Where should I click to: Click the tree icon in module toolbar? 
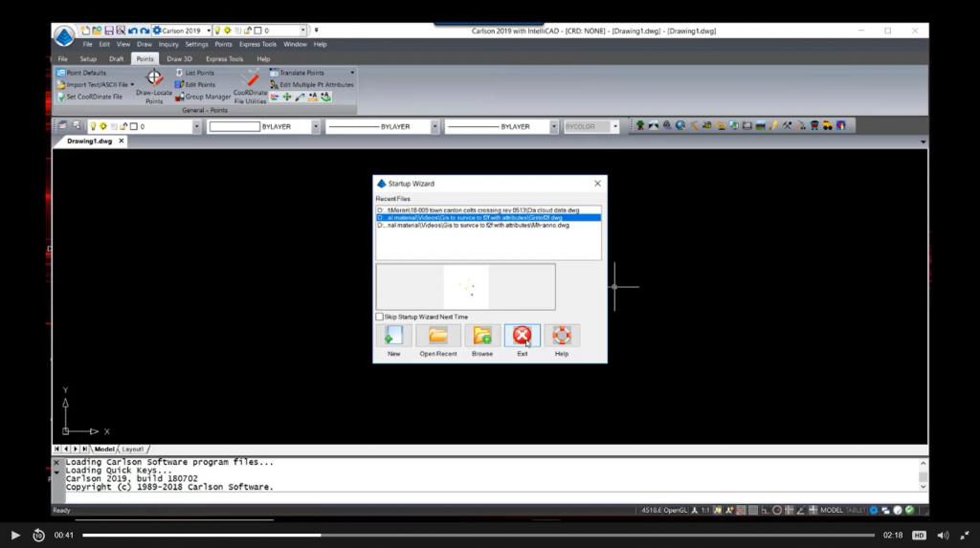(x=640, y=125)
